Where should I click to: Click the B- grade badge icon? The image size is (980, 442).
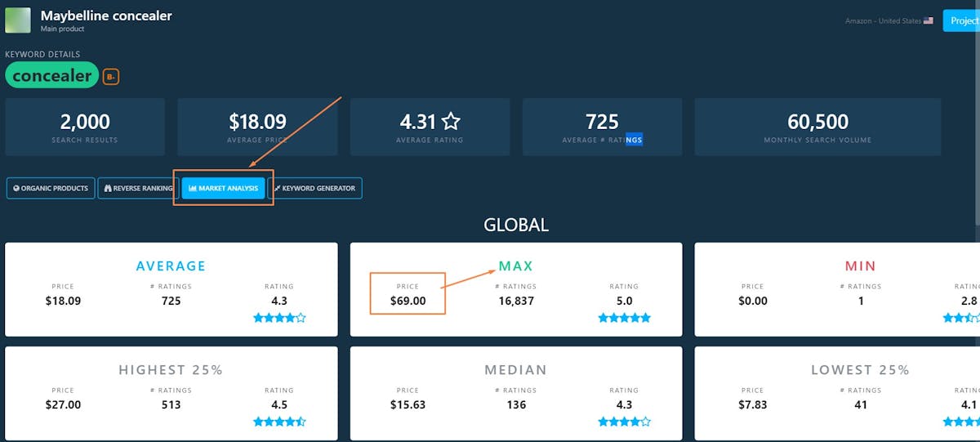tap(111, 77)
